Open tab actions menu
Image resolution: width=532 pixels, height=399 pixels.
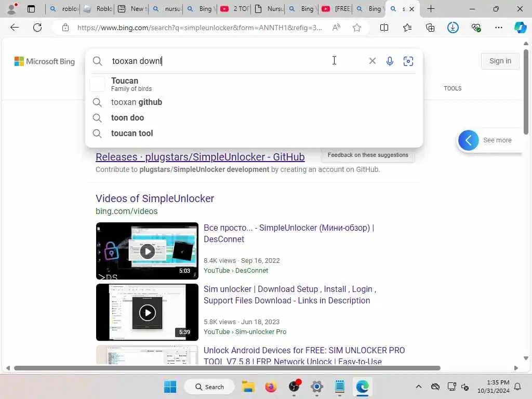pos(31,9)
